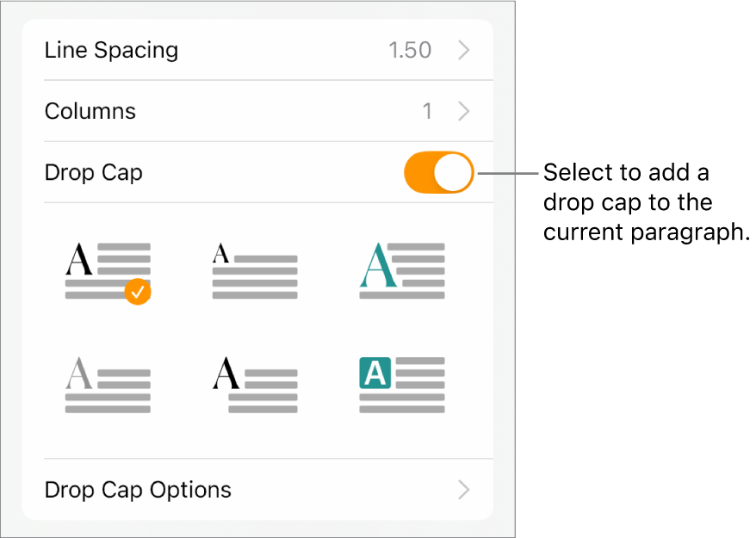
Task: Turn off the Drop Cap switch
Action: point(438,173)
